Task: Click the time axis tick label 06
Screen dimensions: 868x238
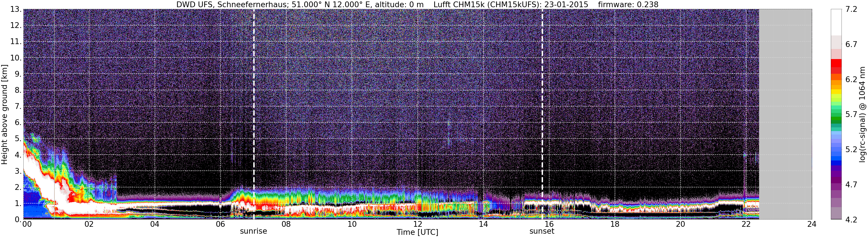Action: click(220, 224)
